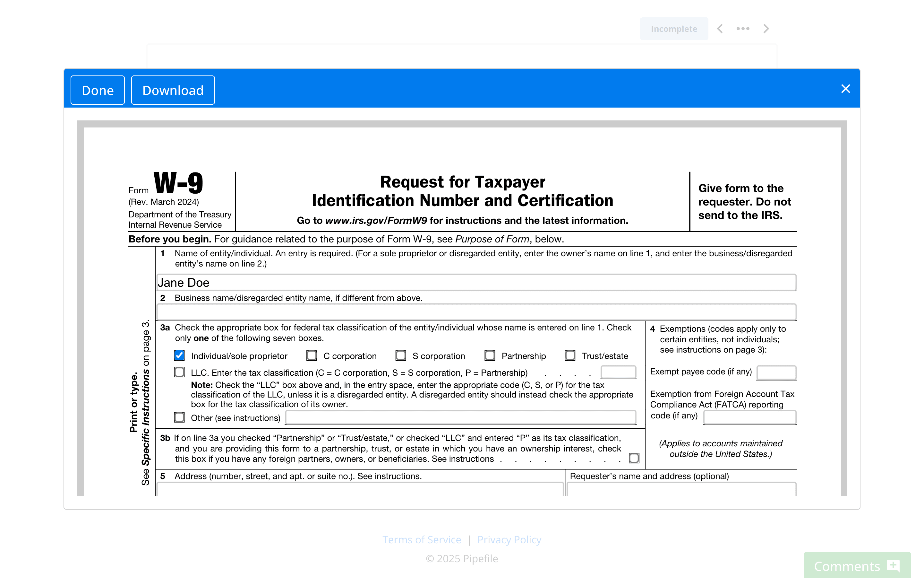This screenshot has width=924, height=578.
Task: Click the line 2 business name field
Action: pyautogui.click(x=476, y=312)
